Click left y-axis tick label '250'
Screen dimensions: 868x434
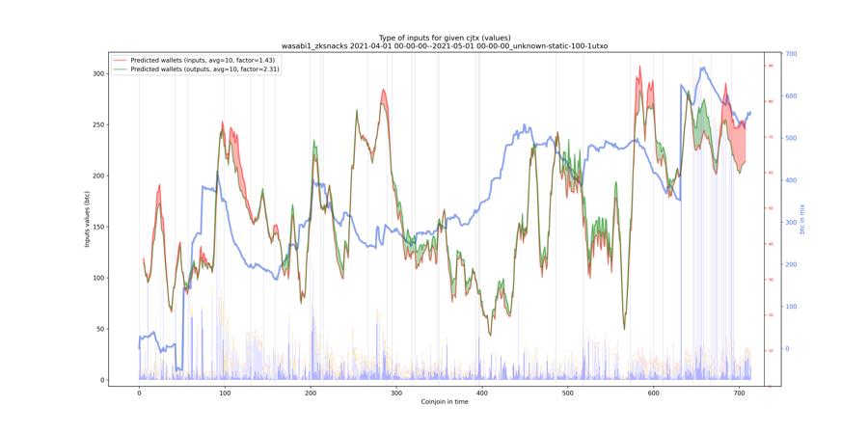coord(98,124)
